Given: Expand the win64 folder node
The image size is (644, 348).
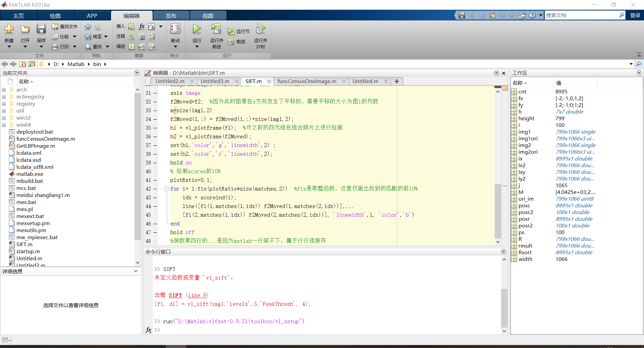Looking at the screenshot, I should tap(4, 125).
